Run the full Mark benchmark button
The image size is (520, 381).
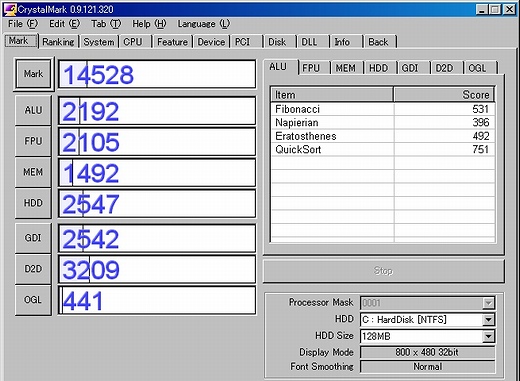33,74
